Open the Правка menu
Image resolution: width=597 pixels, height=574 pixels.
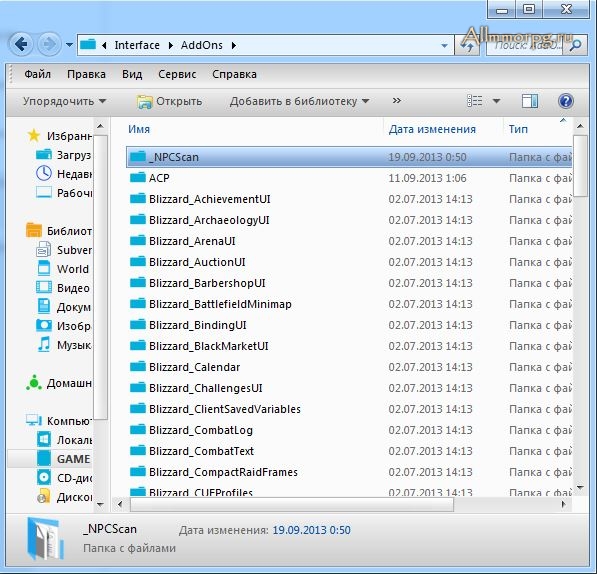(x=86, y=74)
